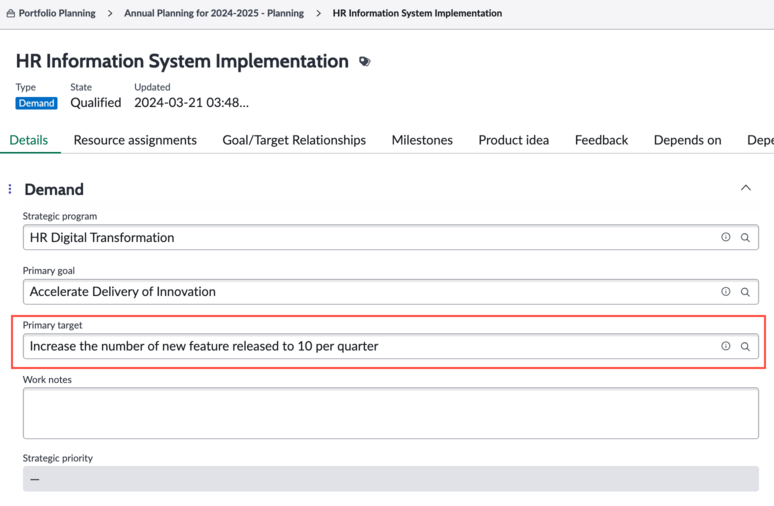Image resolution: width=774 pixels, height=506 pixels.
Task: Click HR Information System Implementation breadcrumb
Action: (x=417, y=13)
